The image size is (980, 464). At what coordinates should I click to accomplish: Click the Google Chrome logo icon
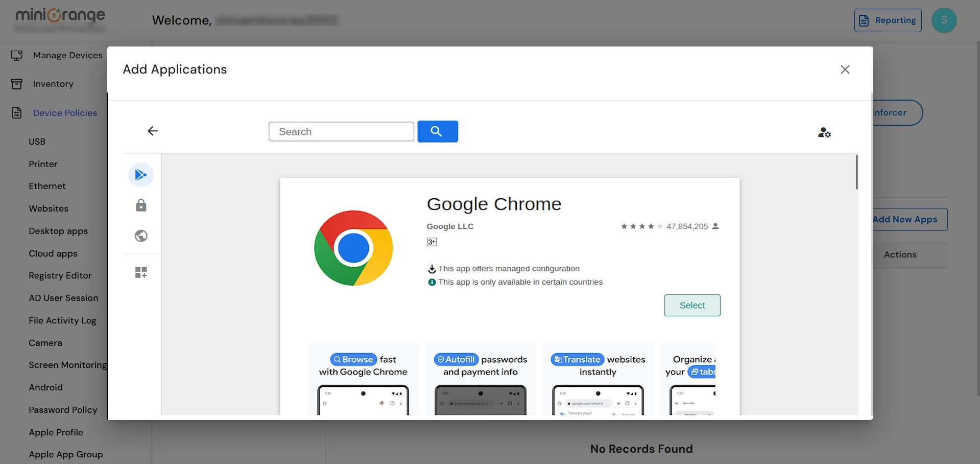(x=353, y=248)
